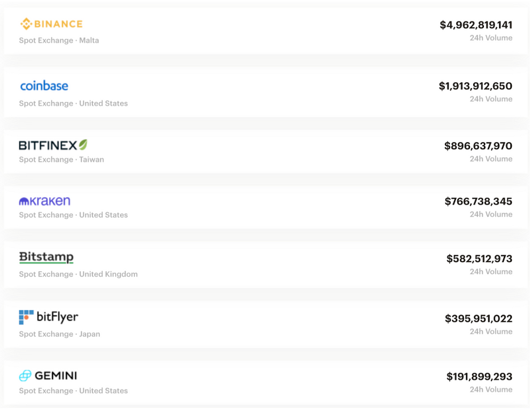The height and width of the screenshot is (410, 532).
Task: Click bitFlyer's $395,951,022 volume value
Action: point(478,319)
